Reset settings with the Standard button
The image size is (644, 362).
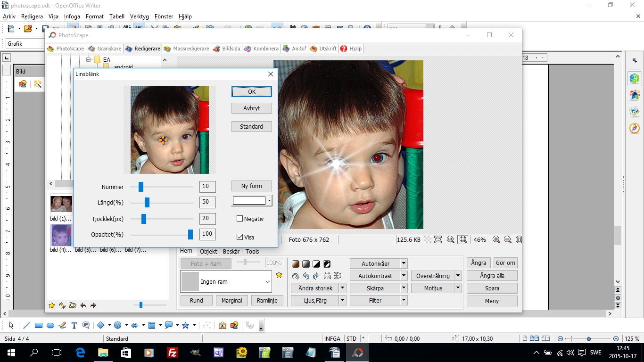252,126
